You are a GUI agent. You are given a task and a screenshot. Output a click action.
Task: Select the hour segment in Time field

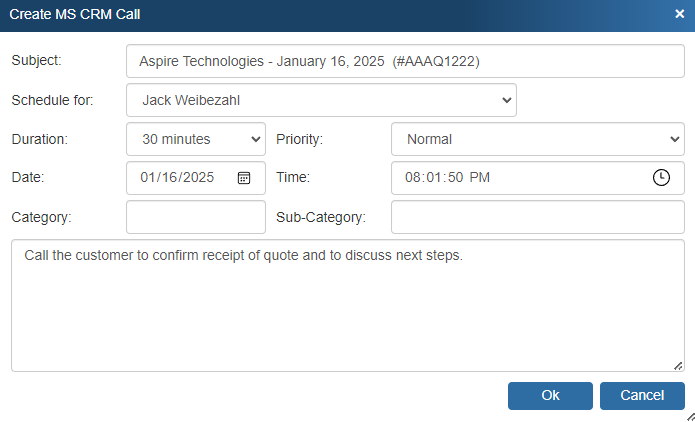pyautogui.click(x=413, y=178)
